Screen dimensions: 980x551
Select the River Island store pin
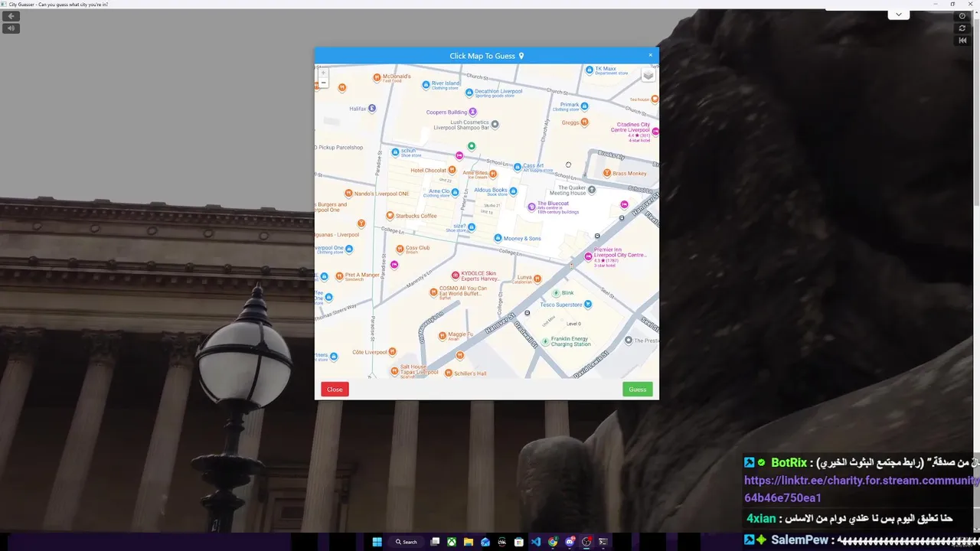pyautogui.click(x=426, y=84)
